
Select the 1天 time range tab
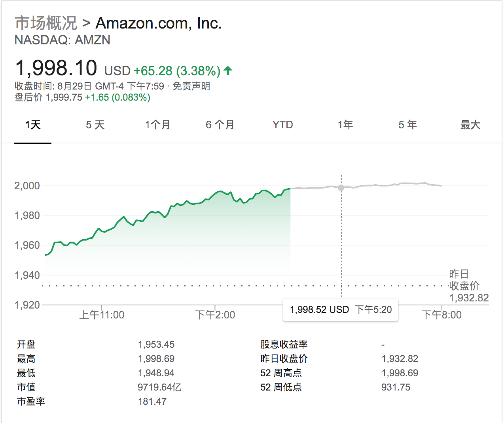tap(33, 125)
